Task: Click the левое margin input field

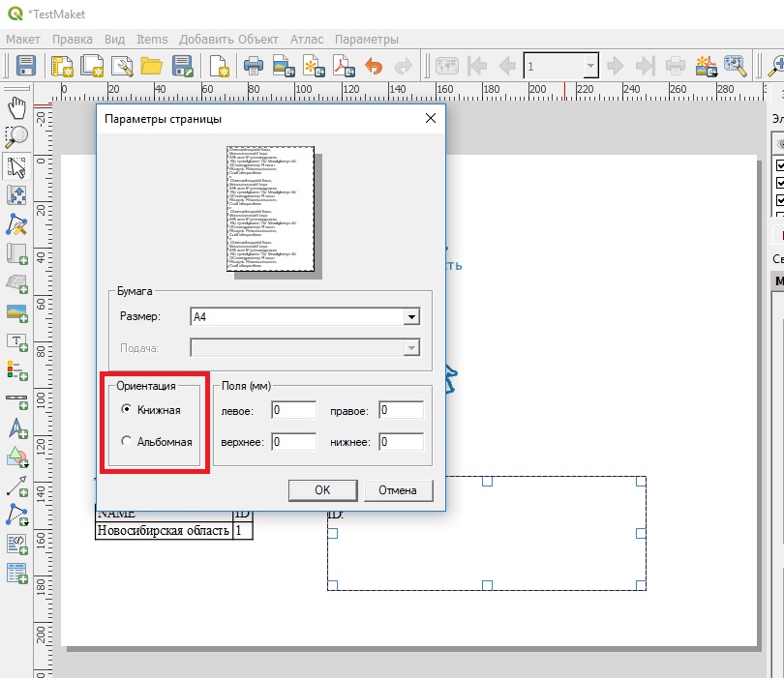Action: coord(293,410)
